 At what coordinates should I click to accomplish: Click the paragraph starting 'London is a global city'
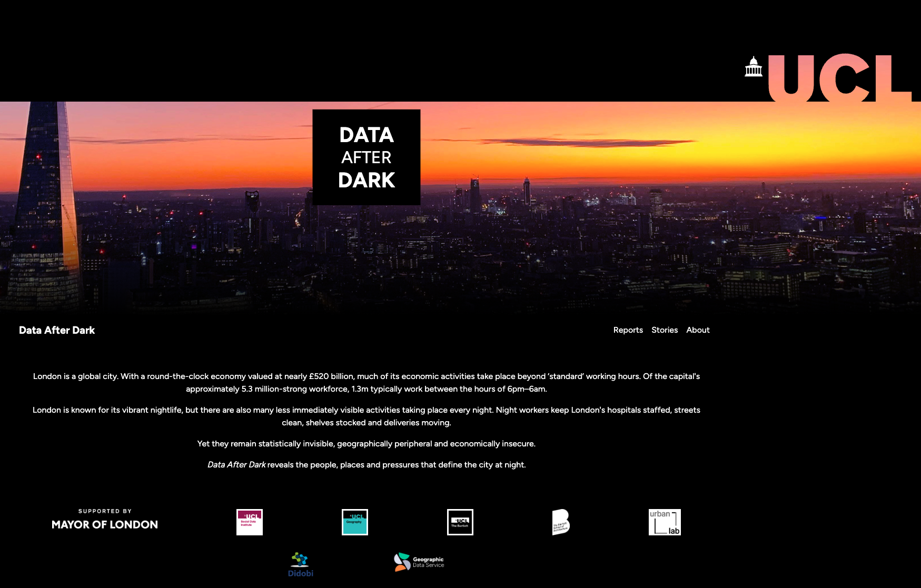[367, 383]
